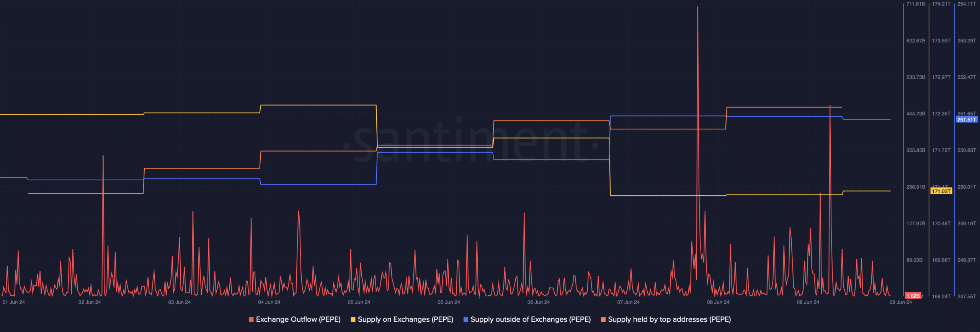
Task: Click the 04 Jun 24 date label
Action: pos(269,303)
